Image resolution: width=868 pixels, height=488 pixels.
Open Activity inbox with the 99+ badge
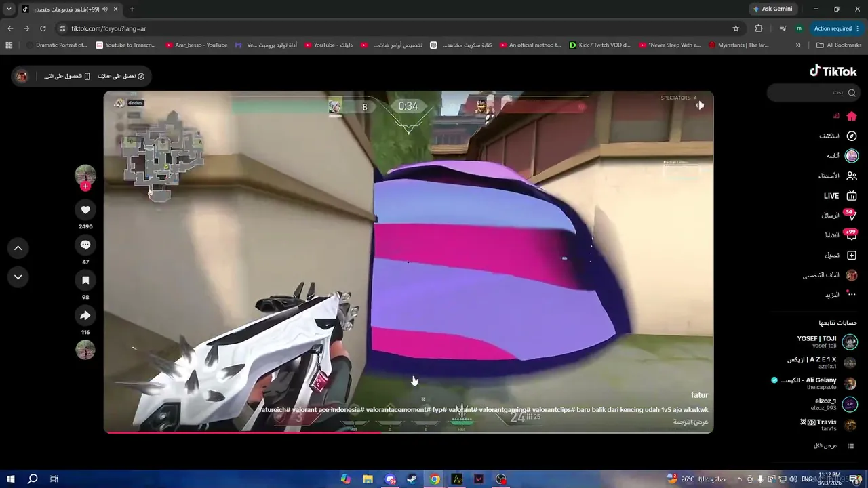850,235
